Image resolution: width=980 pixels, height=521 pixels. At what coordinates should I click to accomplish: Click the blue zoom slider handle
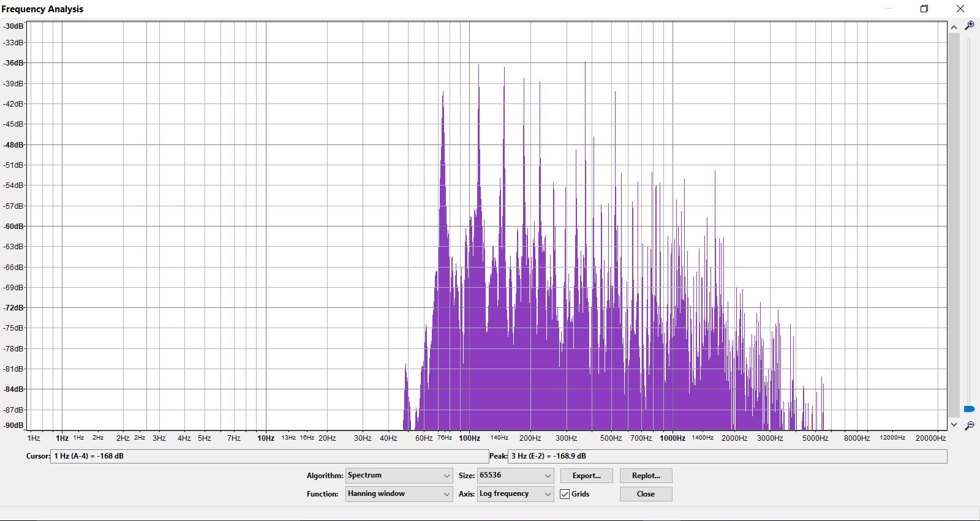pyautogui.click(x=969, y=409)
